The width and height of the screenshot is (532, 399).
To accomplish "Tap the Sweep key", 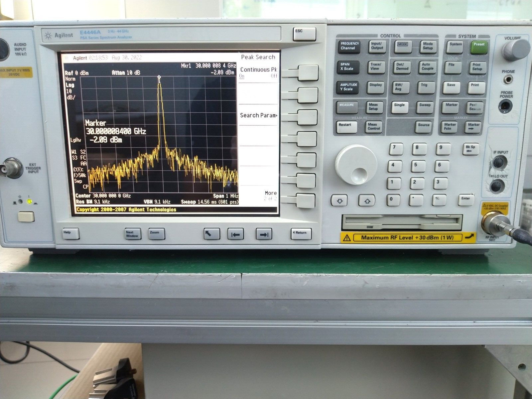I will coord(425,108).
